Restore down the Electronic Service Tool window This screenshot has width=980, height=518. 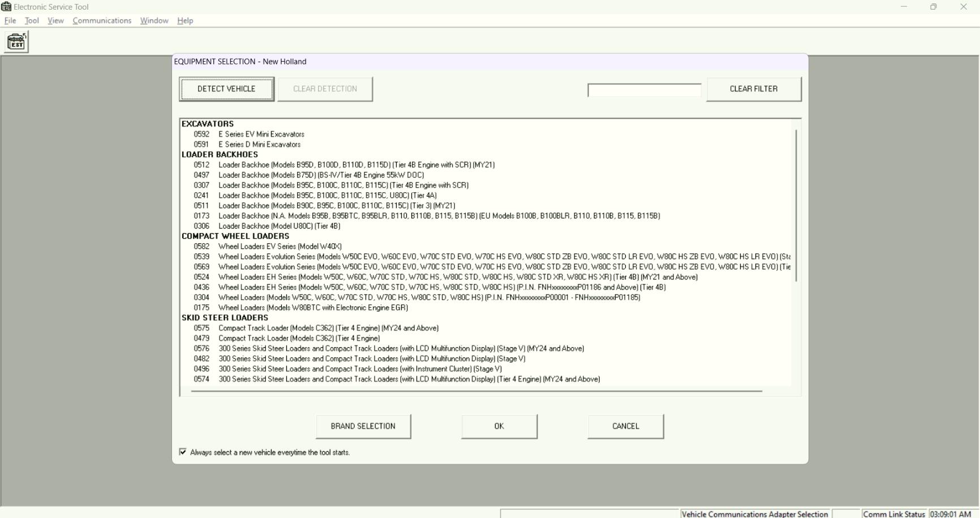tap(934, 7)
